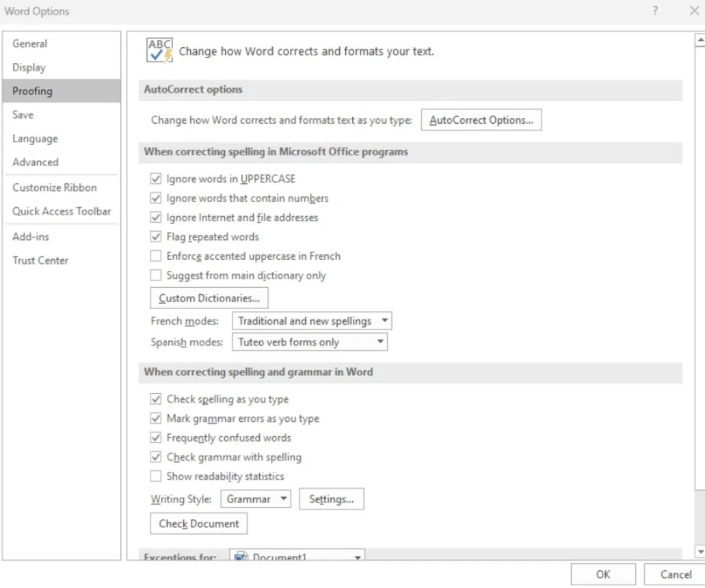Click the 'AutoCorrect options' section heading
Screen dimensions: 705x588
point(193,90)
